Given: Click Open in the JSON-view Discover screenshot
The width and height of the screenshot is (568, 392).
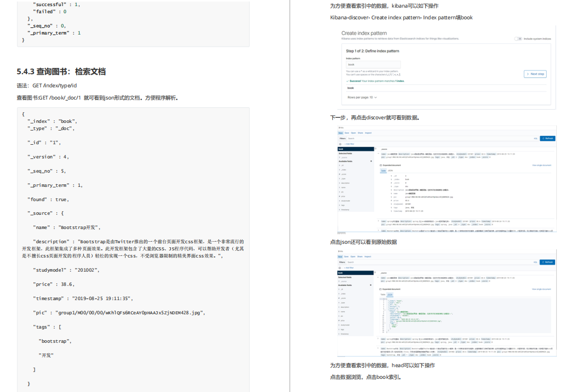Looking at the screenshot, I should click(x=353, y=256).
